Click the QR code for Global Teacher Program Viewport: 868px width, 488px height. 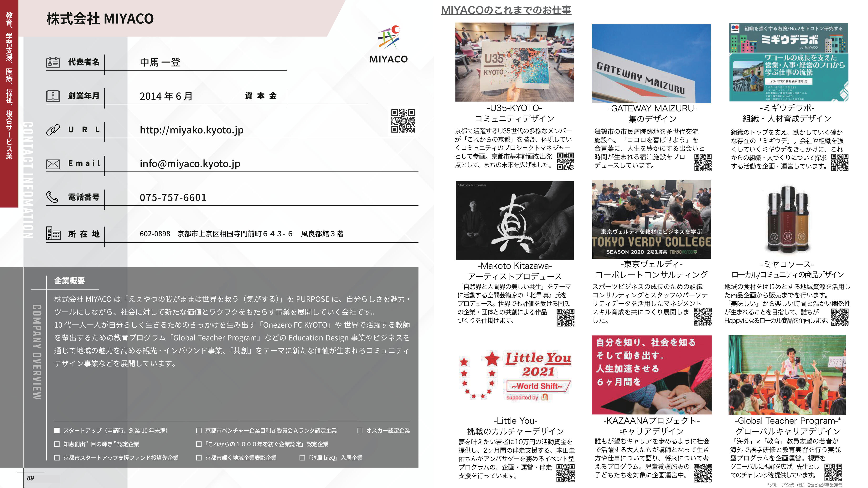pos(833,473)
